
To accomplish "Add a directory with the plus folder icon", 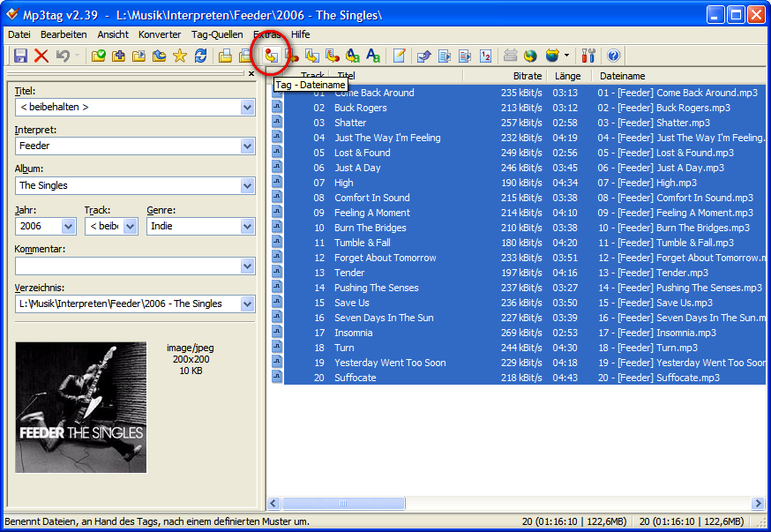I will (118, 56).
